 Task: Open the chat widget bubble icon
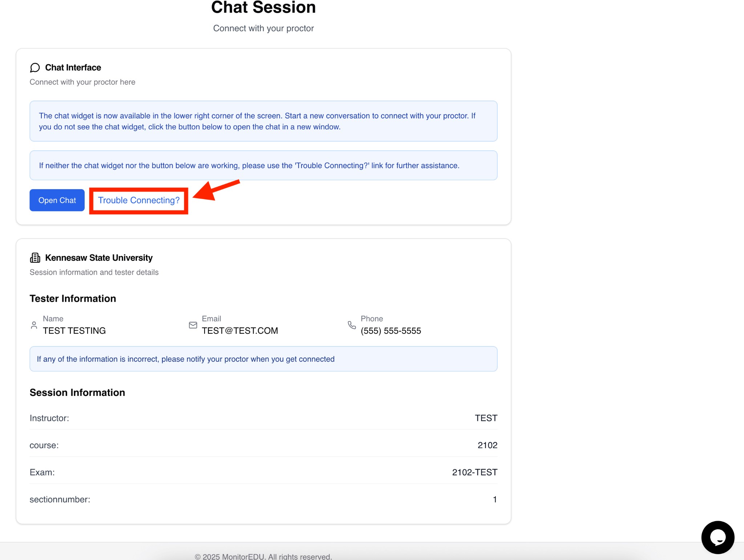click(717, 537)
